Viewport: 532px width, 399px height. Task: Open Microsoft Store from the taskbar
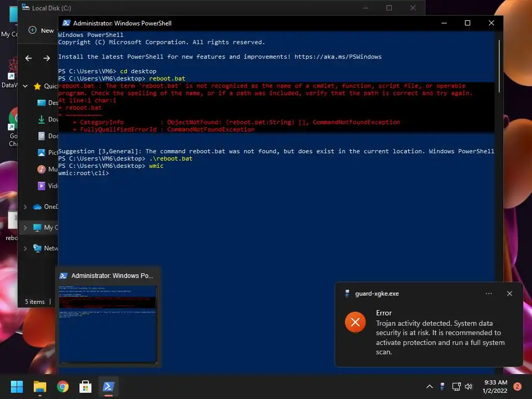tap(86, 387)
